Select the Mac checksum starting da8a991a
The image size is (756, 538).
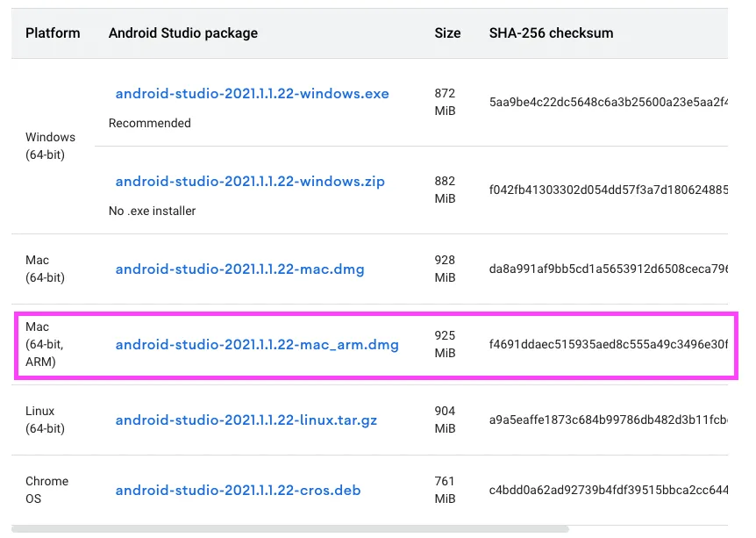point(609,269)
